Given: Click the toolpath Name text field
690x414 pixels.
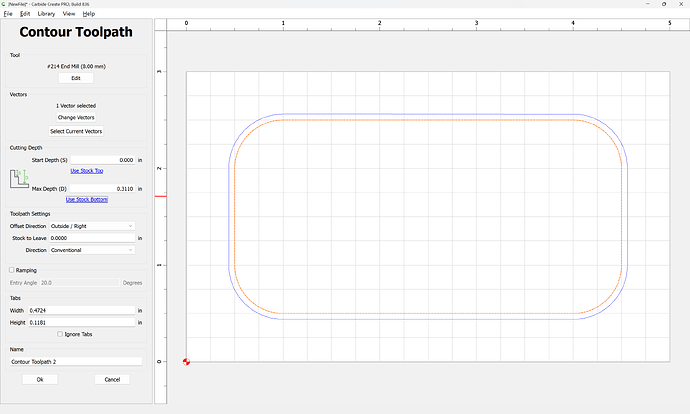Looking at the screenshot, I should pyautogui.click(x=76, y=361).
